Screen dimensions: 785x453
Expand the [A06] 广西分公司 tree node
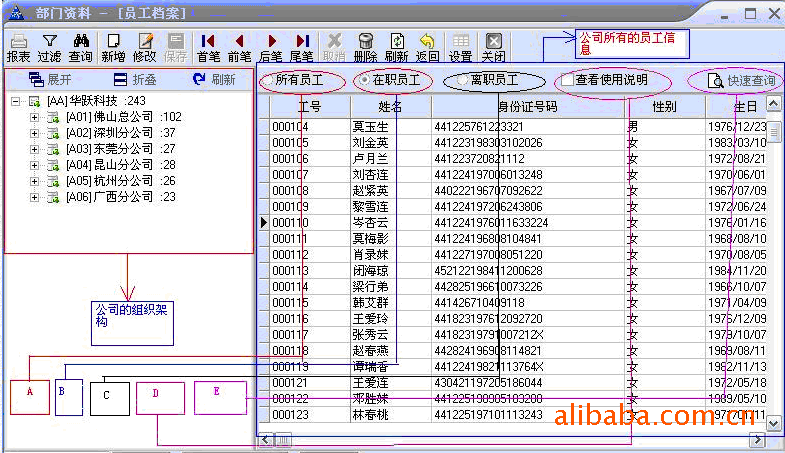click(x=34, y=197)
